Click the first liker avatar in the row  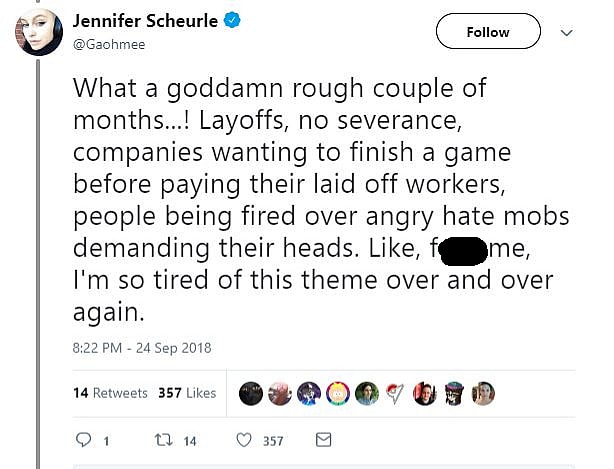250,393
